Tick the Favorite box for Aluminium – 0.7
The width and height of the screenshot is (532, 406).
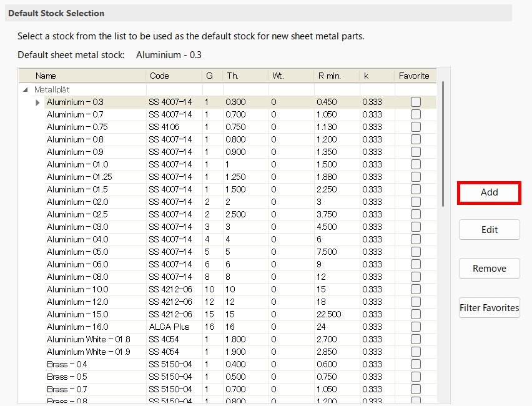[416, 114]
